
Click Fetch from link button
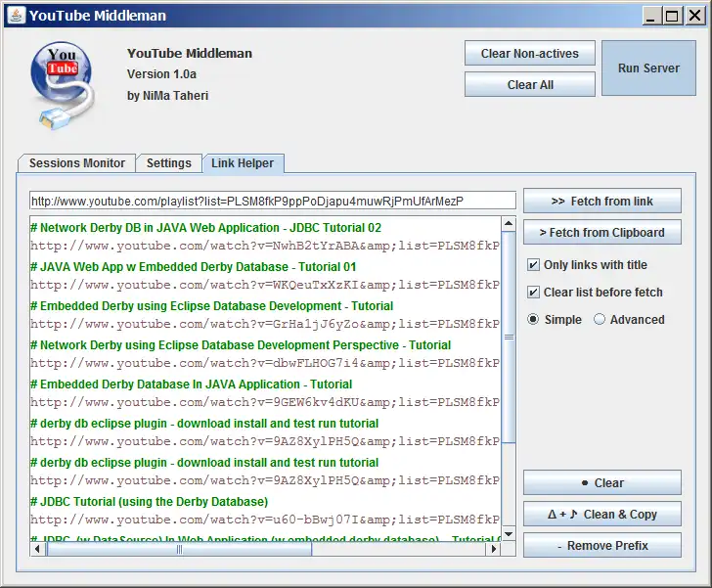602,201
